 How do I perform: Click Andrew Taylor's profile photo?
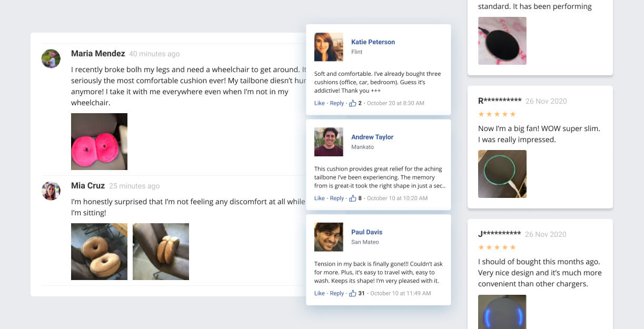[329, 142]
